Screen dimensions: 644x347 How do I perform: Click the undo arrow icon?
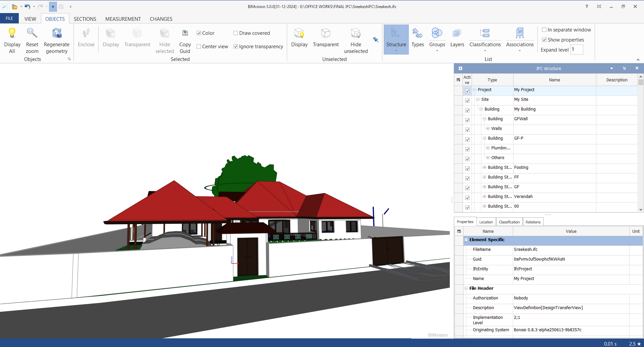point(27,6)
